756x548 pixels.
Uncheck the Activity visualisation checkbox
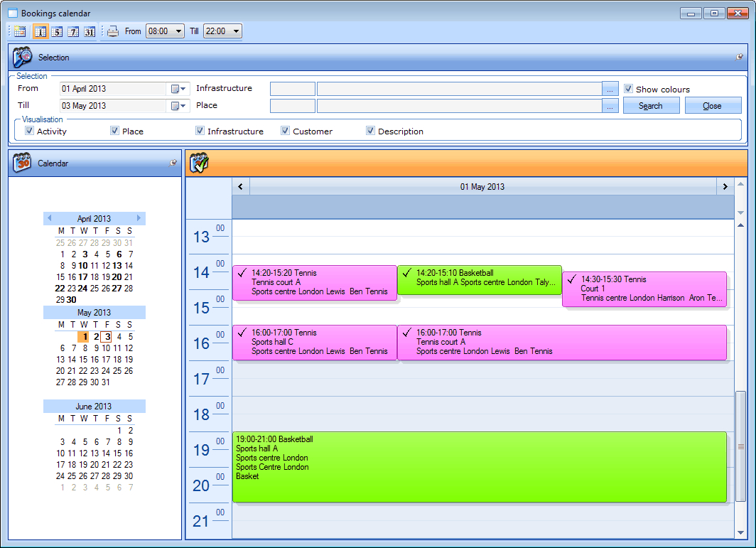29,131
